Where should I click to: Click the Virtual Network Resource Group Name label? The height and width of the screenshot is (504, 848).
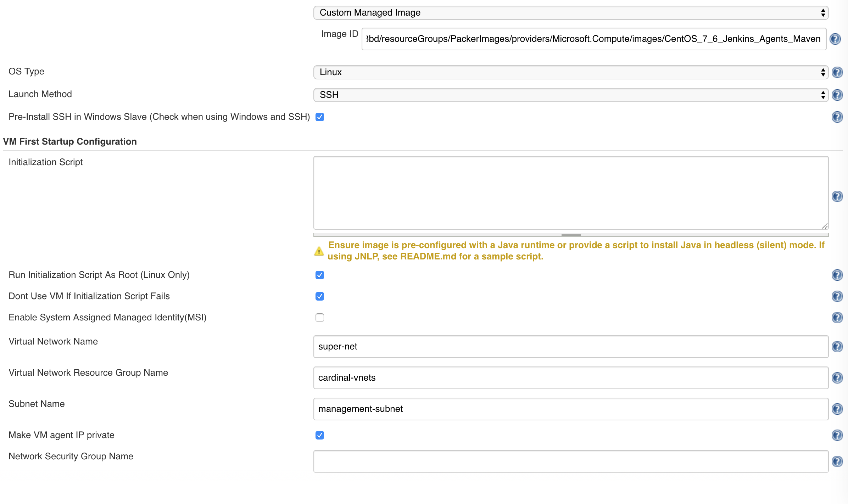point(88,373)
